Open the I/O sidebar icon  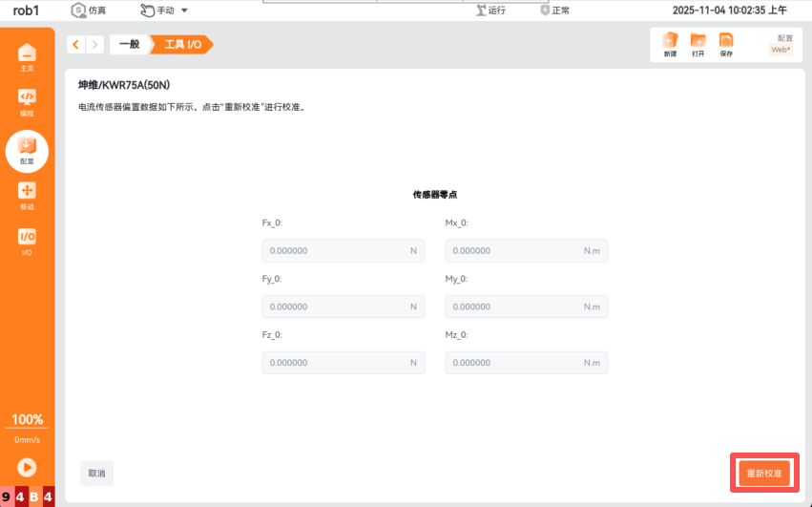[27, 240]
